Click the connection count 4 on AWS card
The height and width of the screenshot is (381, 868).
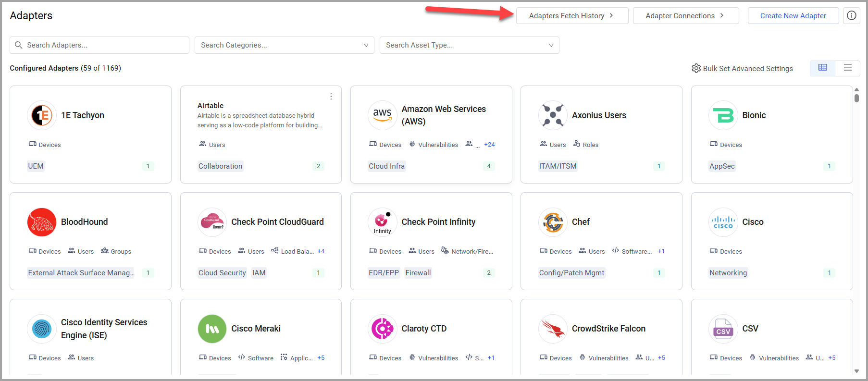(489, 166)
